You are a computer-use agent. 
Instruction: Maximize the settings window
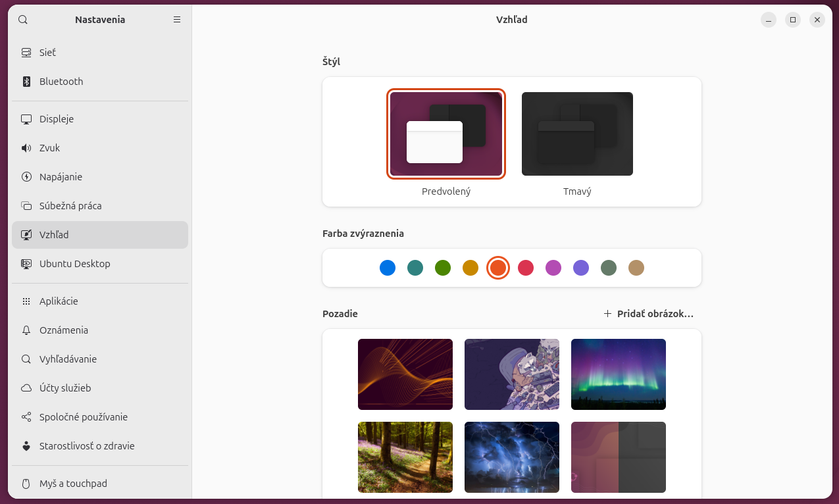[793, 20]
